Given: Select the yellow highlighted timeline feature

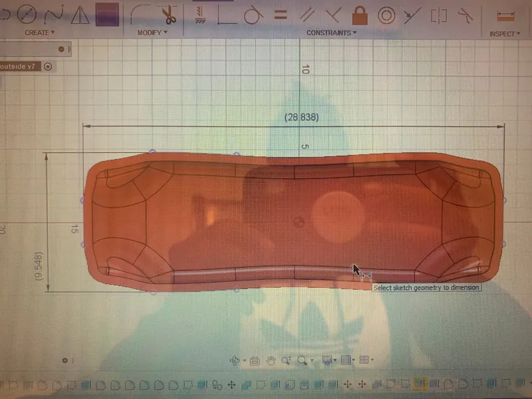Looking at the screenshot, I should [420, 384].
